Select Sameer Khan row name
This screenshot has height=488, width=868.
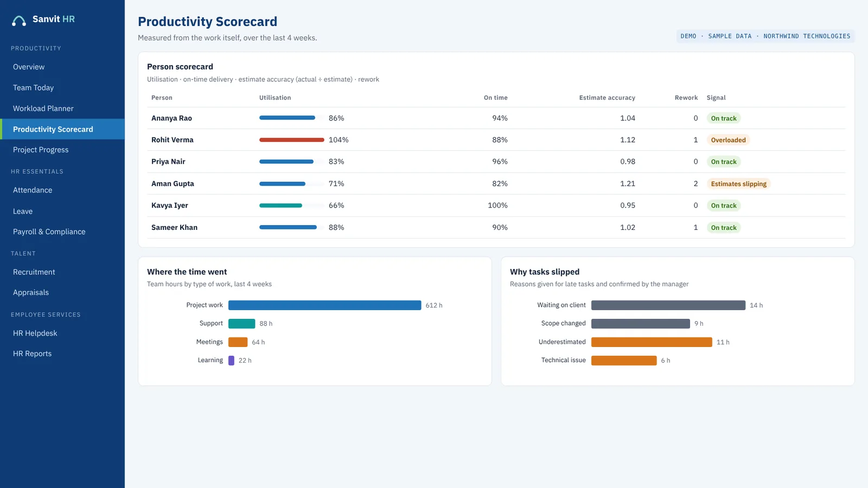click(x=174, y=228)
